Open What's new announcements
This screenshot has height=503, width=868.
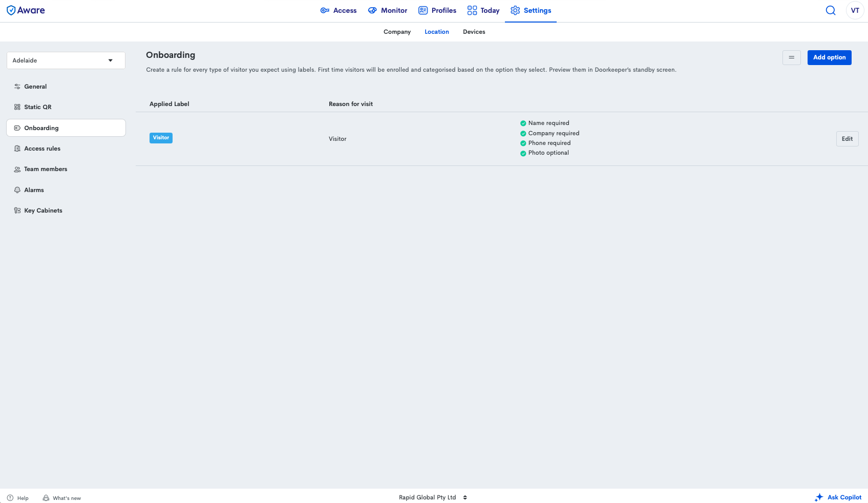click(x=62, y=498)
